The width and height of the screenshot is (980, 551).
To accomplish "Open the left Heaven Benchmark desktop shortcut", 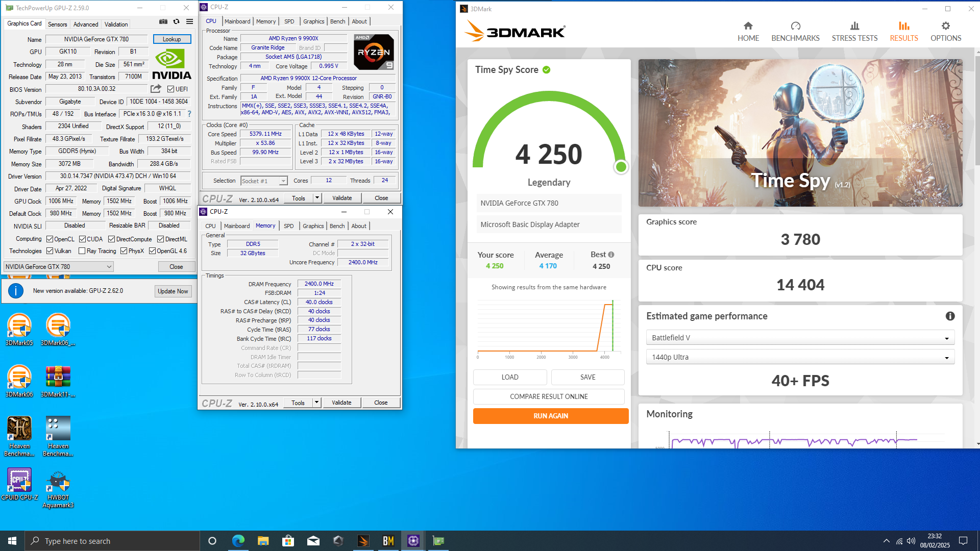I will [19, 436].
